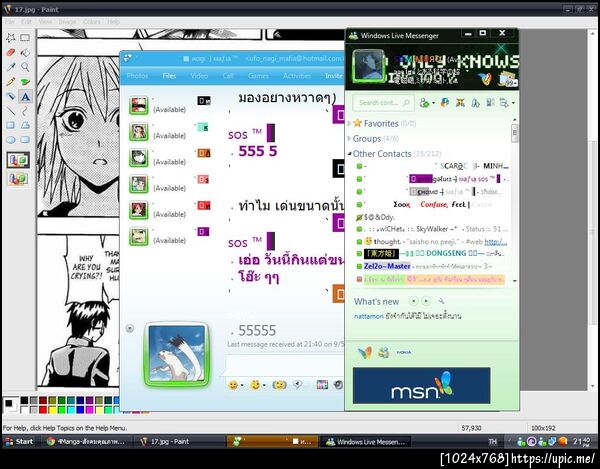Screen dimensions: 600x469
Task: Pick the Fill With Color bucket tool
Action: pos(25,52)
